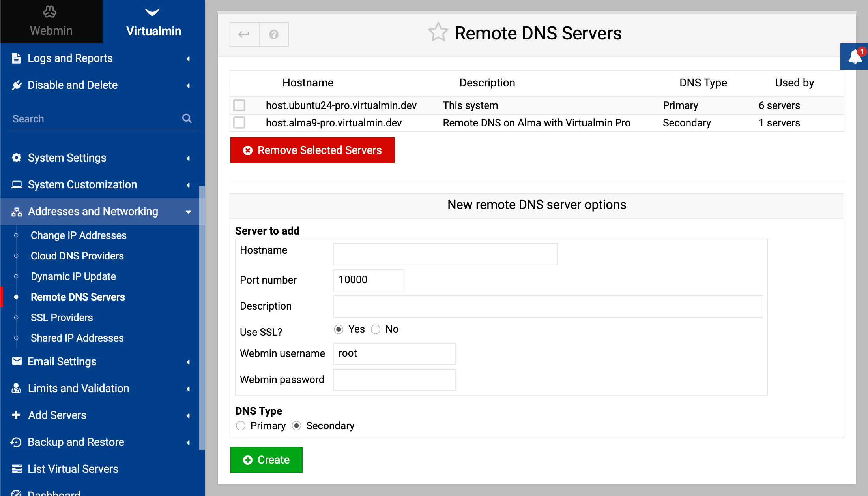Choose Secondary DNS Type radio

(297, 426)
